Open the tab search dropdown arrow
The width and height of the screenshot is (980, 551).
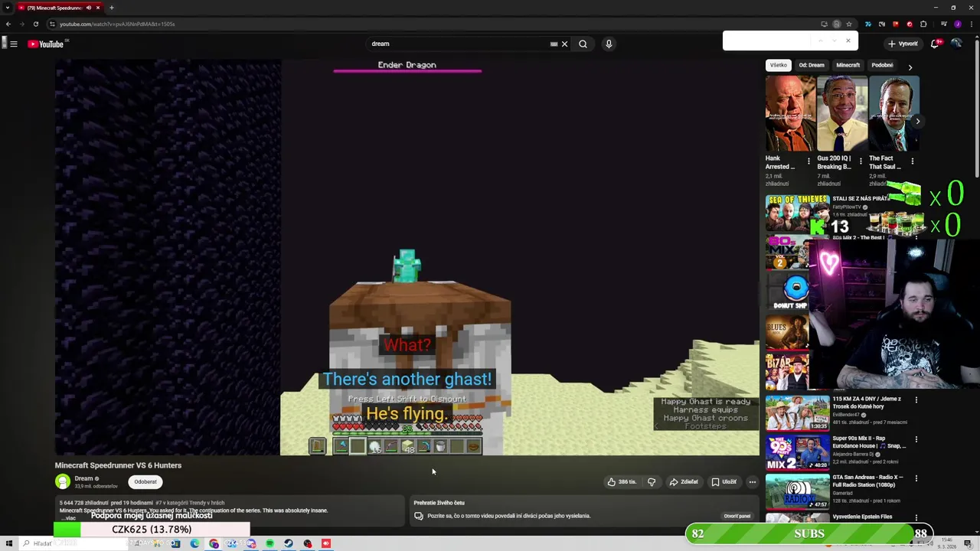coord(8,8)
